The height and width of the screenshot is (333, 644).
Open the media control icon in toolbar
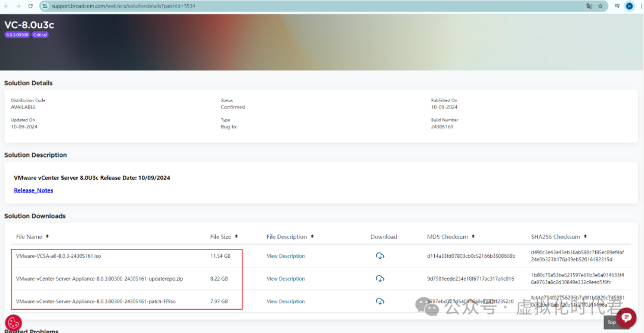coord(617,6)
